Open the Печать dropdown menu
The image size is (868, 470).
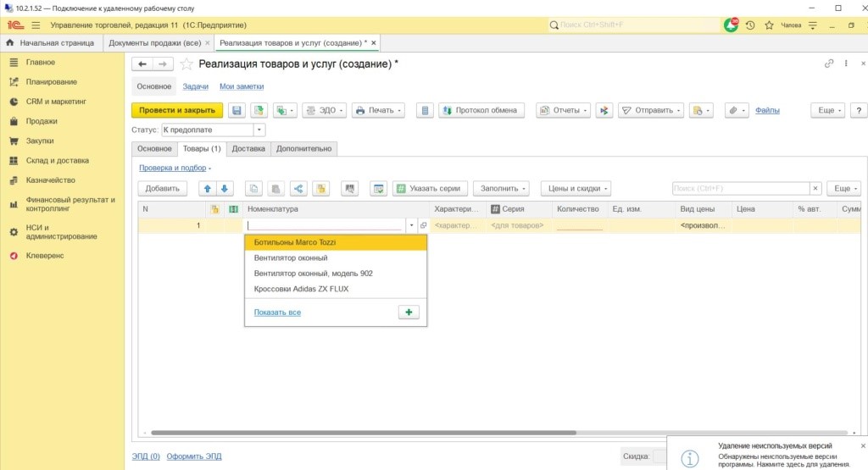[377, 111]
